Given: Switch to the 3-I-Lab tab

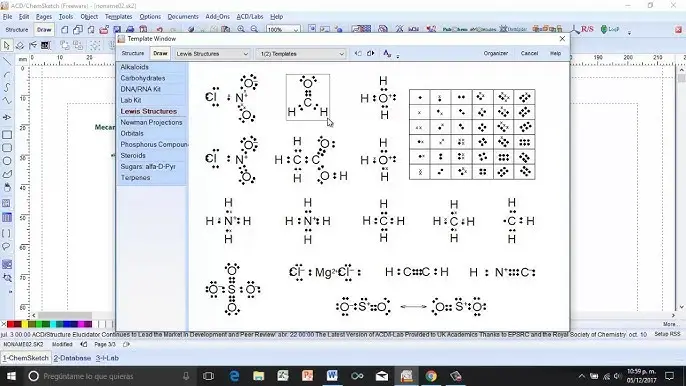Looking at the screenshot, I should (x=107, y=358).
